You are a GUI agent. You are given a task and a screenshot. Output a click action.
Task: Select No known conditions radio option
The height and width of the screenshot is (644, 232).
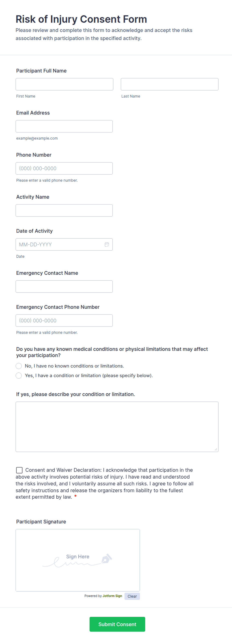19,366
